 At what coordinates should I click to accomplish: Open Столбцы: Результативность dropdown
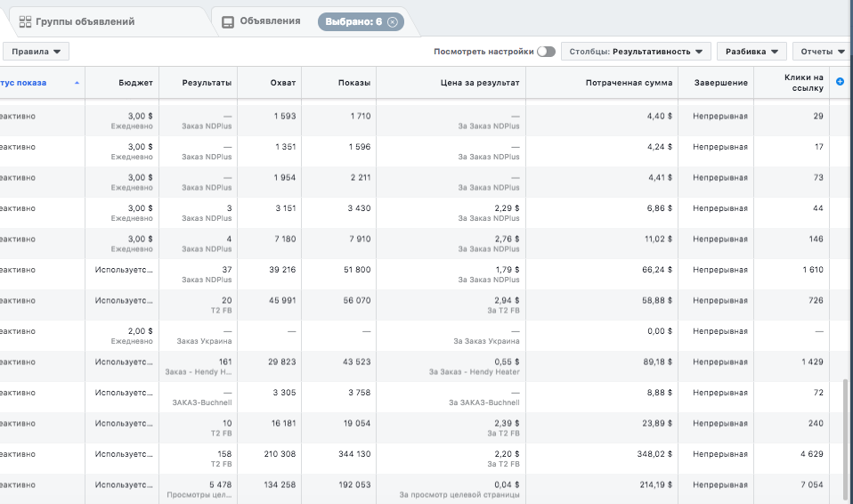click(x=636, y=52)
